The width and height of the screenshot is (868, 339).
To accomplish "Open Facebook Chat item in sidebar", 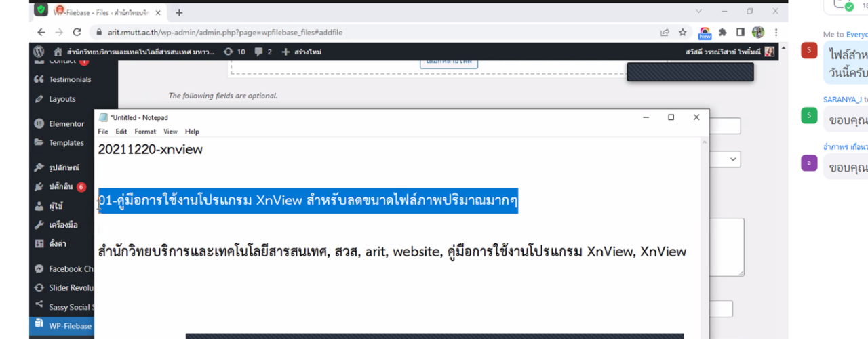I will [63, 269].
